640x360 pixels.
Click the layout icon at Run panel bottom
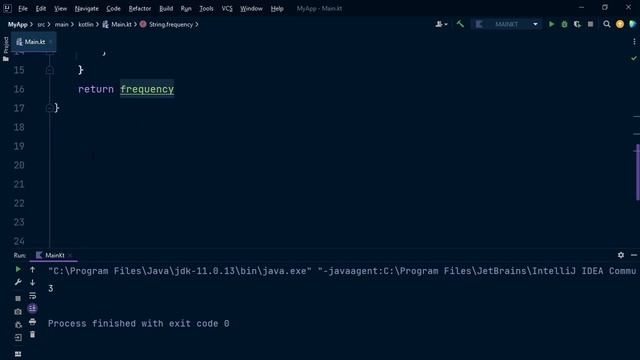coord(18,354)
